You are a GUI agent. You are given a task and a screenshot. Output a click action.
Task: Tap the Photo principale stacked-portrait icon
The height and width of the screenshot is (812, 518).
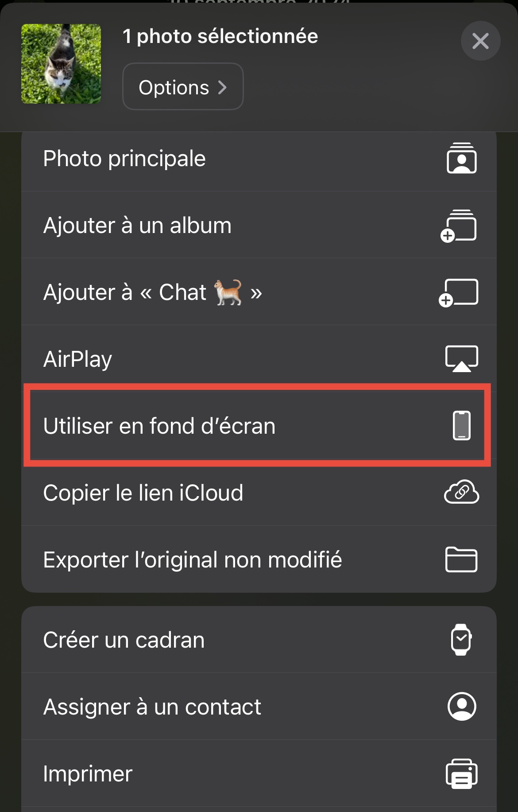pos(461,158)
